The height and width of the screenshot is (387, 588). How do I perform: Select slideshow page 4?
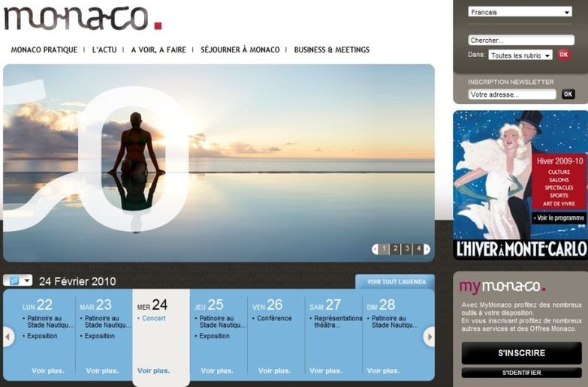[x=418, y=249]
